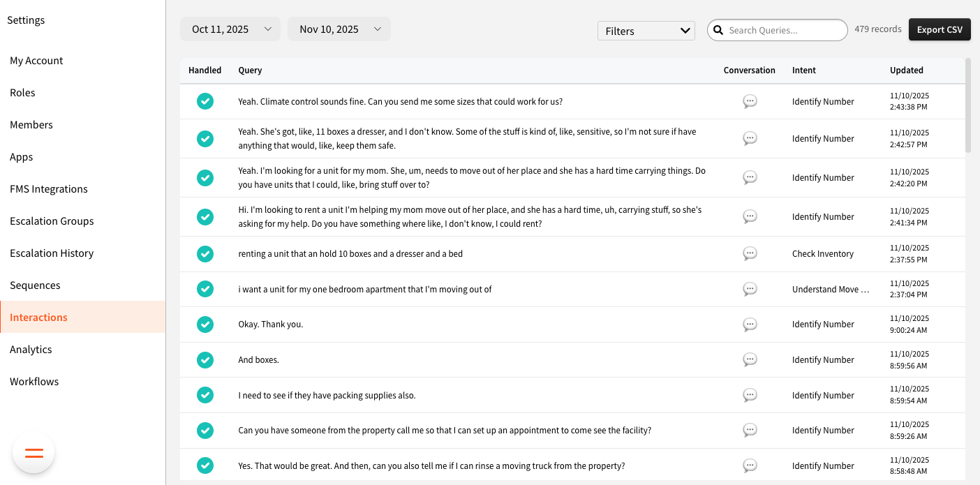Click the orange hamburger menu button
The image size is (980, 485).
[34, 453]
